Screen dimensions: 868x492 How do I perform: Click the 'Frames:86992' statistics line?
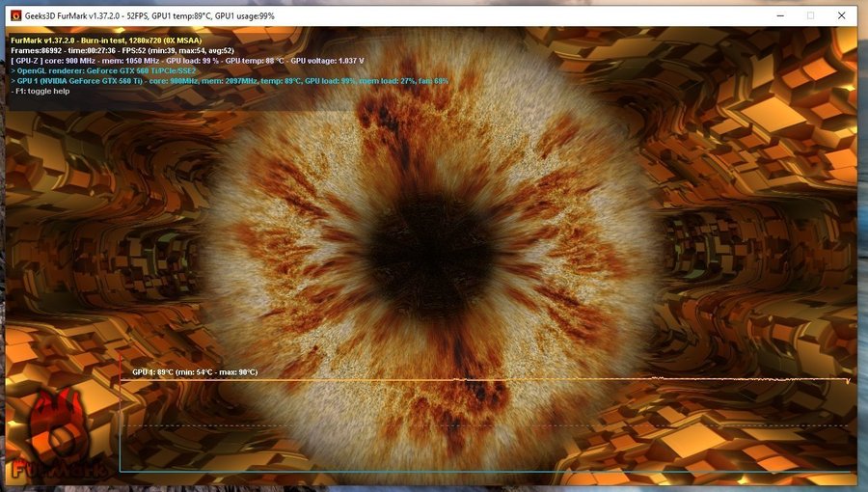point(122,50)
